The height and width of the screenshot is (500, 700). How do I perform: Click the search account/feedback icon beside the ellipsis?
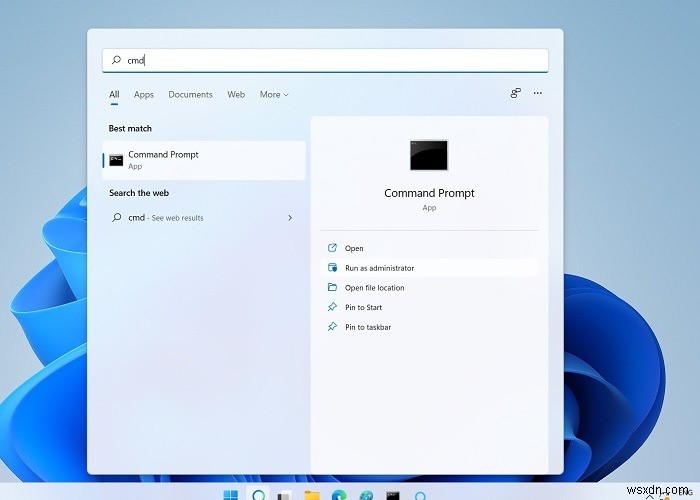click(x=516, y=93)
